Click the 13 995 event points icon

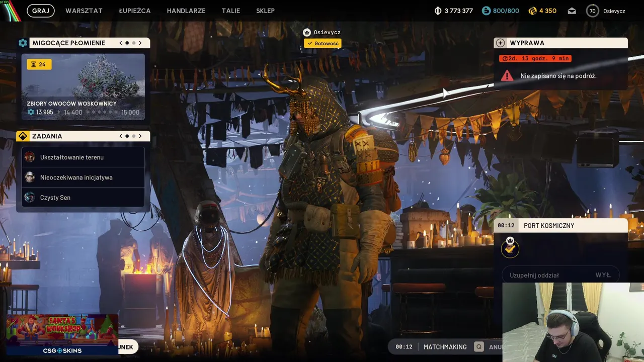click(x=31, y=112)
